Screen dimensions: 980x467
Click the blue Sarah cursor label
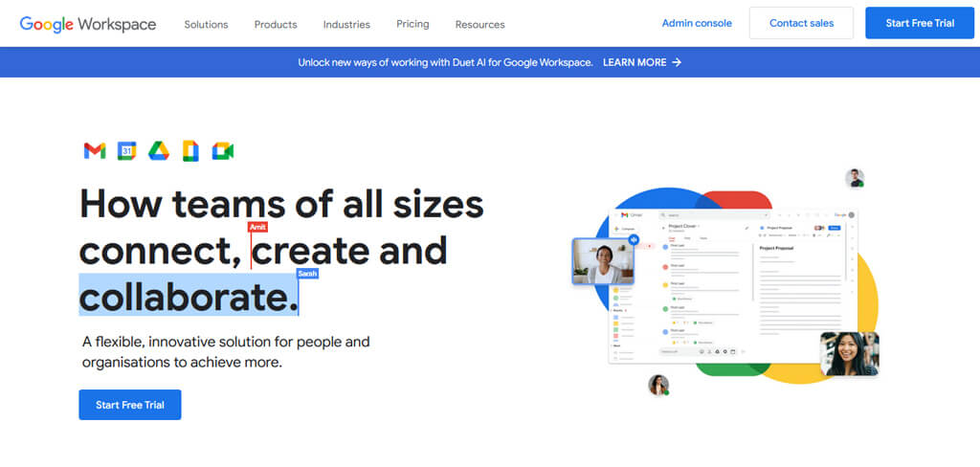[x=307, y=273]
